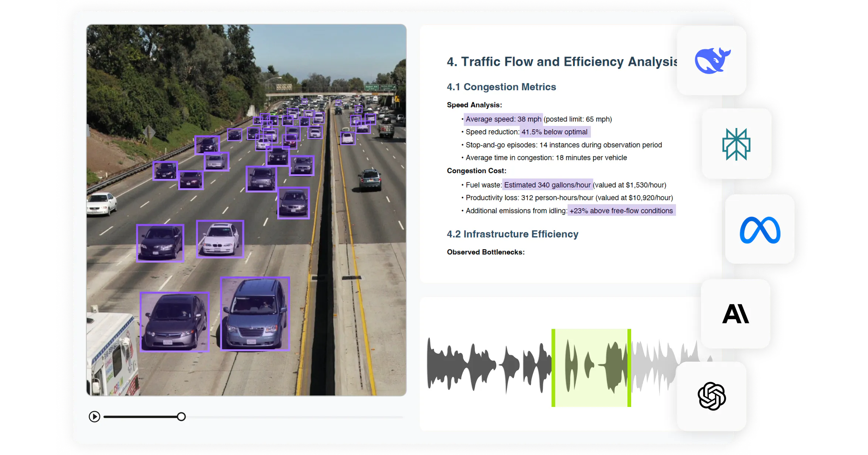Image resolution: width=868 pixels, height=455 pixels.
Task: Click the '4.2 Infrastructure Efficiency' heading
Action: (512, 234)
